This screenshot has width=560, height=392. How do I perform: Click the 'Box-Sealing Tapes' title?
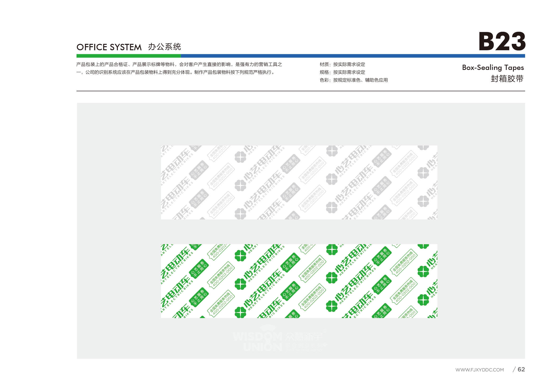(x=493, y=68)
